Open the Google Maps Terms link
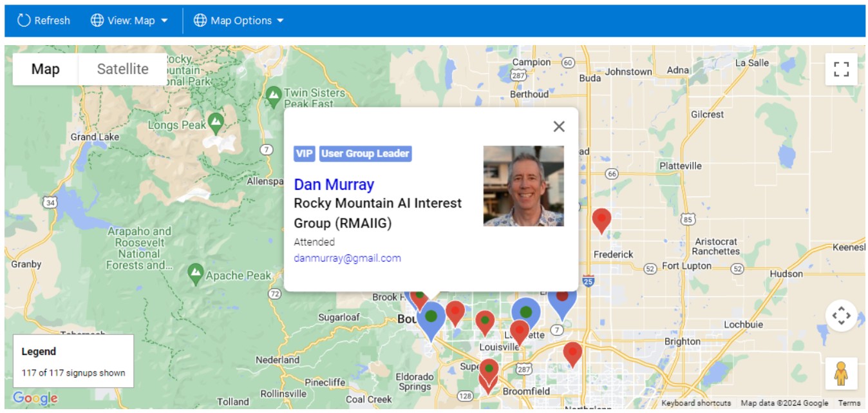This screenshot has height=413, width=868. (x=849, y=403)
